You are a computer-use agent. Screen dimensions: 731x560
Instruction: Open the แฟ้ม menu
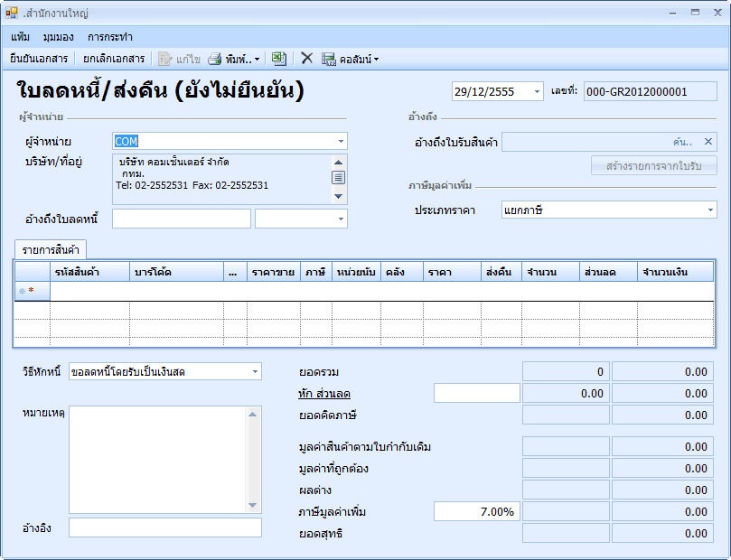pyautogui.click(x=21, y=37)
